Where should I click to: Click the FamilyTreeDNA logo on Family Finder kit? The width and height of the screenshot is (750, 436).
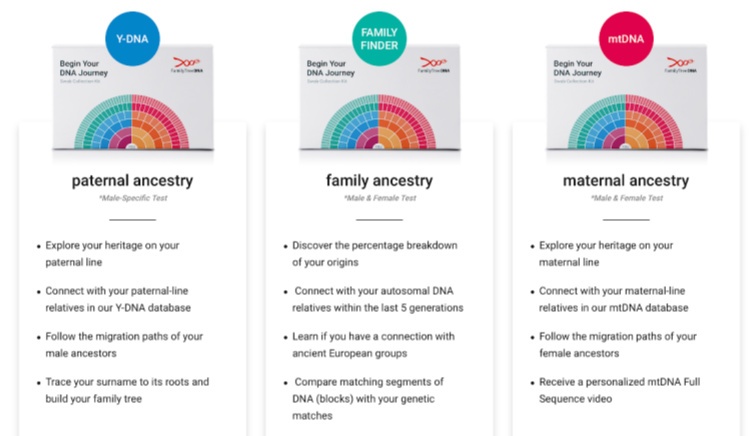click(432, 66)
